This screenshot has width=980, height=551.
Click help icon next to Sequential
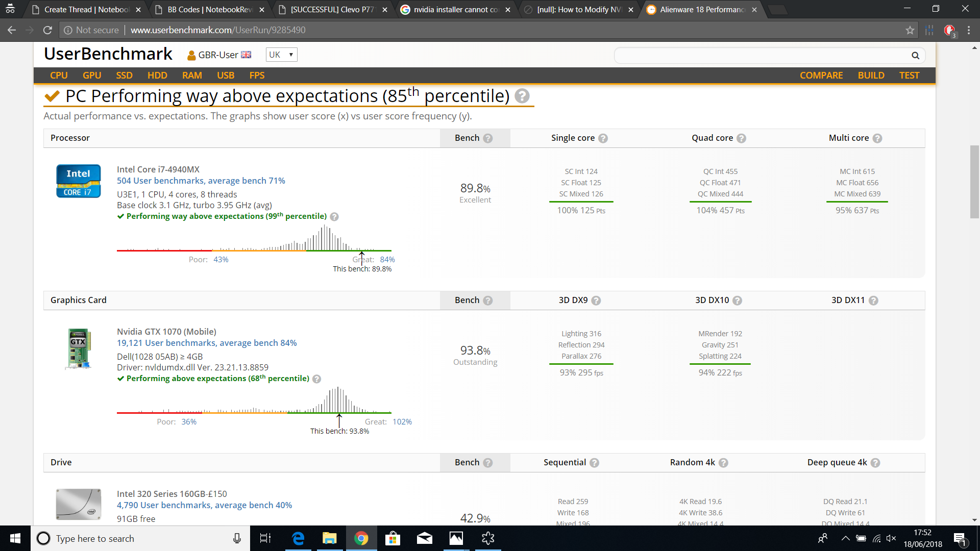click(x=594, y=463)
